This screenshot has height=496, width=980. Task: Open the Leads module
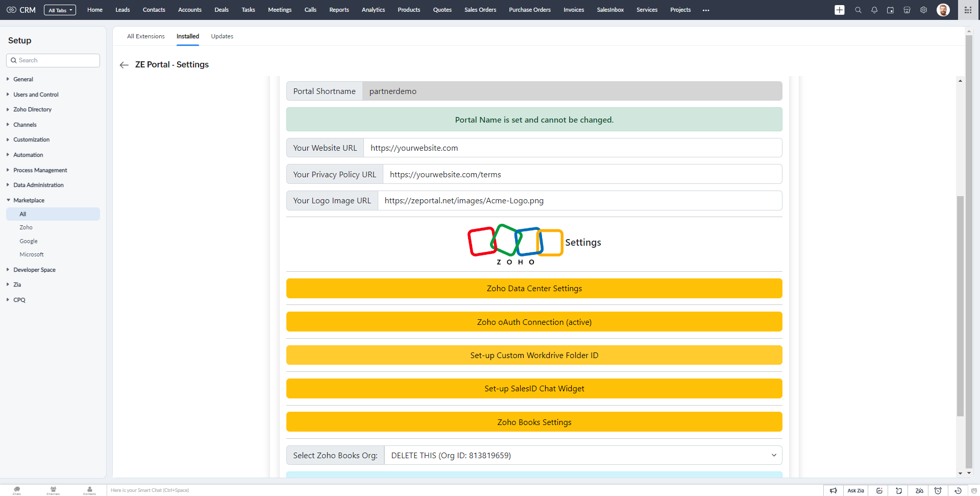tap(122, 10)
